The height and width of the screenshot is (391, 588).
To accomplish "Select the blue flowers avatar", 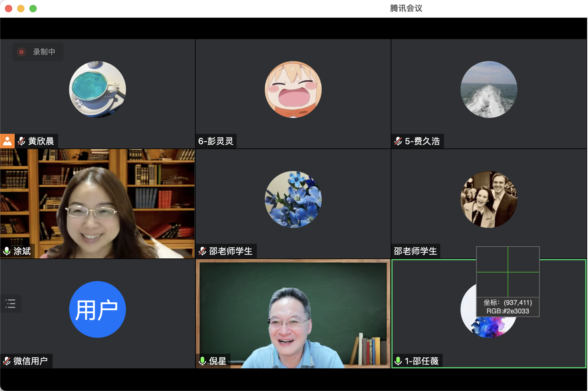I will click(293, 199).
